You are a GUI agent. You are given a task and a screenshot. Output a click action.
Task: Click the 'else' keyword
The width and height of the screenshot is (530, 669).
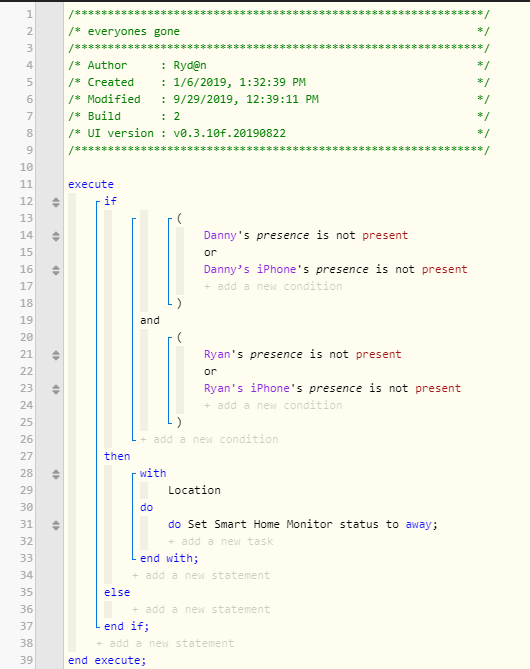coord(117,592)
